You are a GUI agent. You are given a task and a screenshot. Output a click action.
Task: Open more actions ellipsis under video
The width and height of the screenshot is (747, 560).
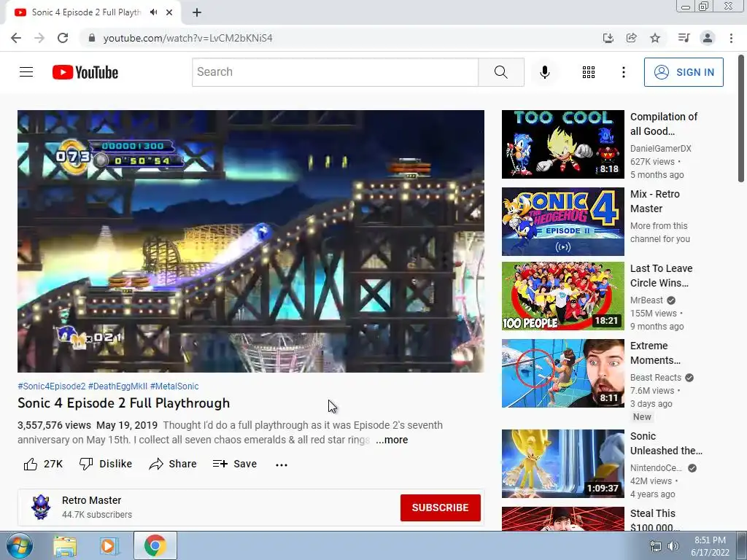(x=282, y=464)
